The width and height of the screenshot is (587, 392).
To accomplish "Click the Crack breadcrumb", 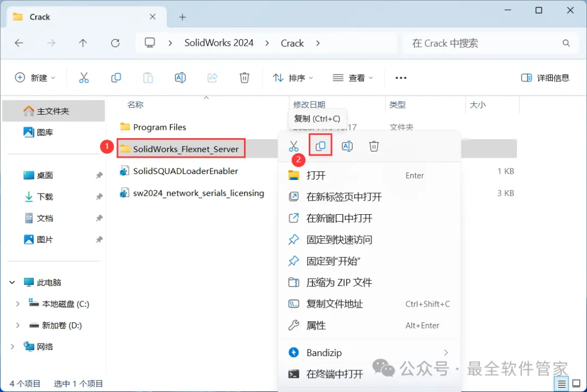I will (x=292, y=43).
